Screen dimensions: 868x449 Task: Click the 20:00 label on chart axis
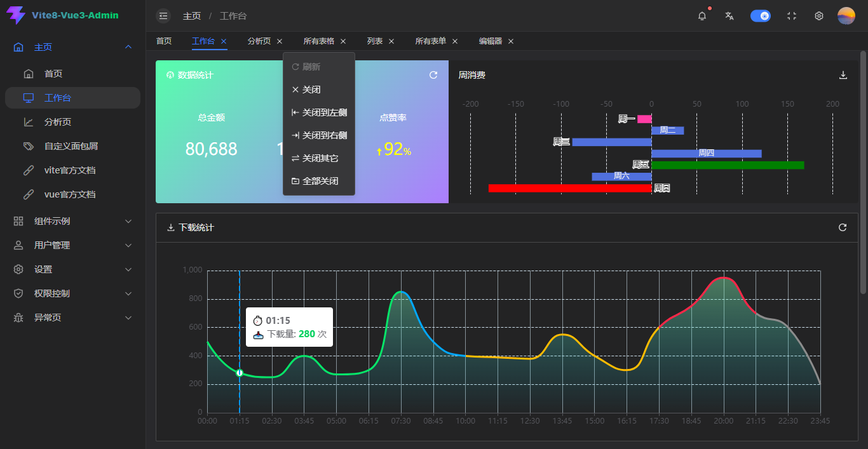pyautogui.click(x=724, y=421)
